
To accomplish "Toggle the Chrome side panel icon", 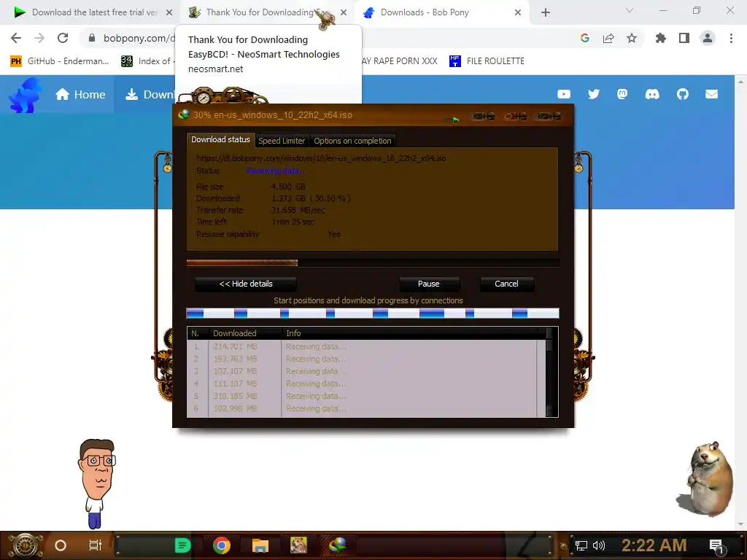I will coord(684,38).
